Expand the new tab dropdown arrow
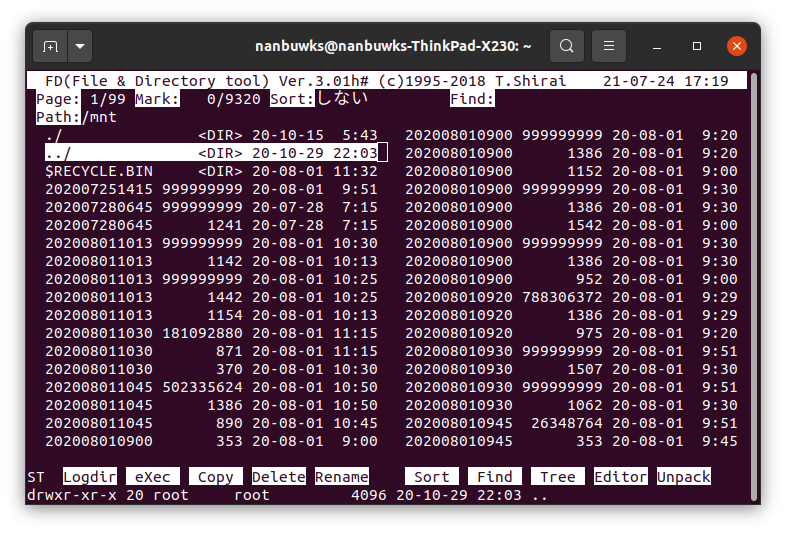Screen dimensions: 786x533 tap(80, 46)
